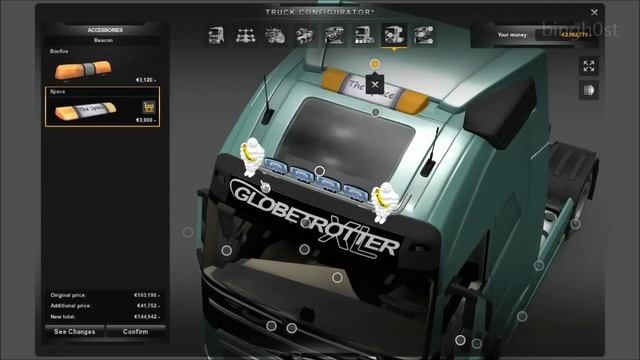Click the Additional price value

pos(148,306)
